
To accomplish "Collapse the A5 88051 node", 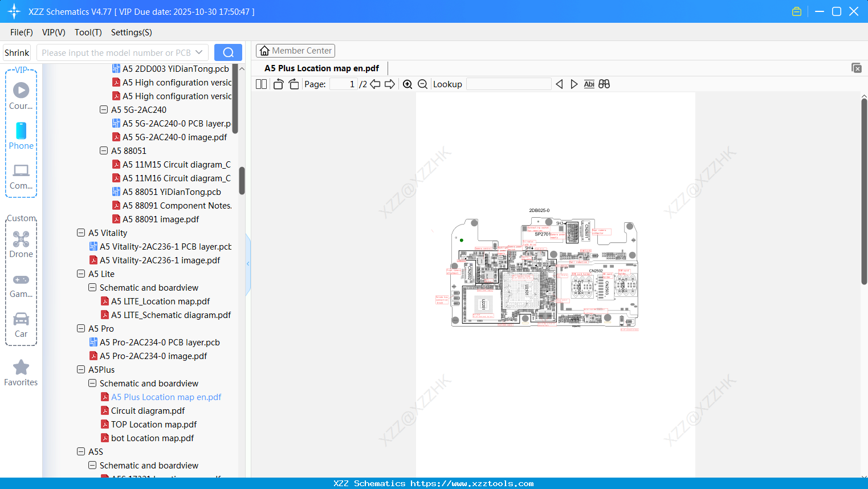I will tap(104, 150).
